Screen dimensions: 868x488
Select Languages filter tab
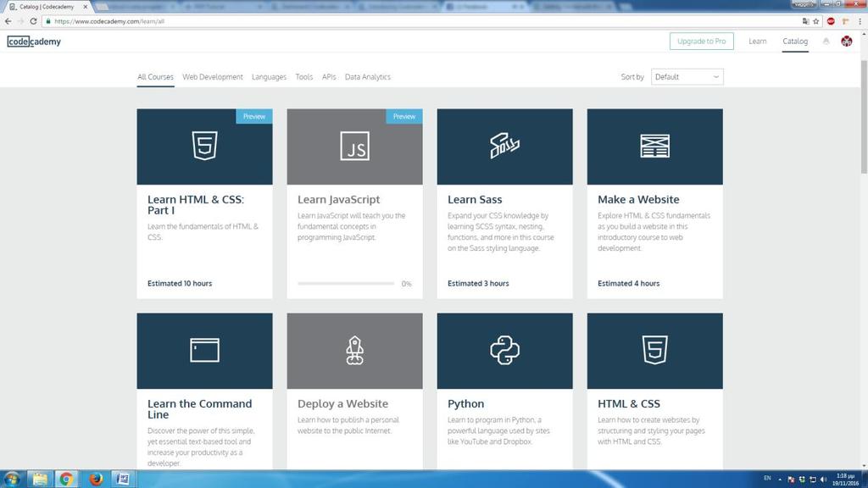click(269, 77)
